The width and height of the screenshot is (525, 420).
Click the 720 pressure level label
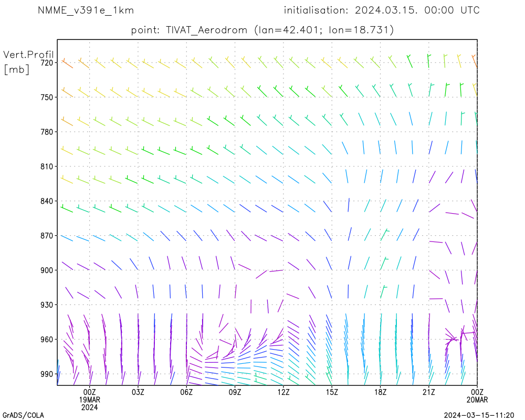47,62
